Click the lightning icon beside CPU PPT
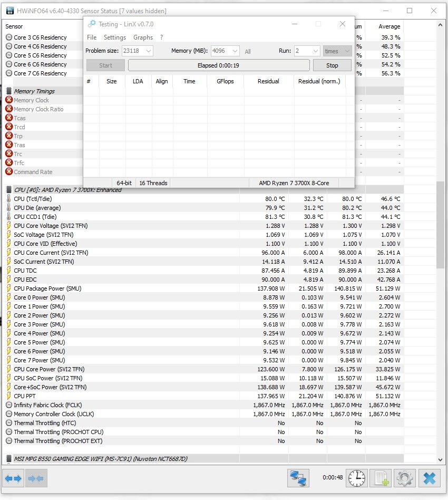The width and height of the screenshot is (448, 500). [9, 396]
